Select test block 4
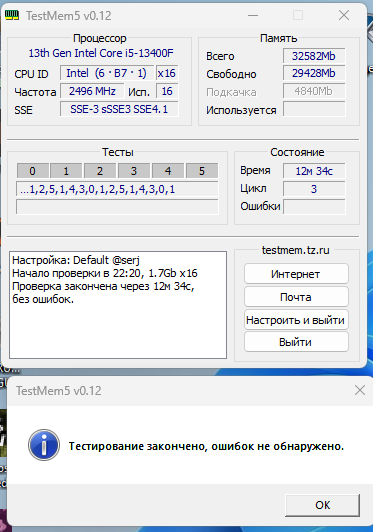373x532 pixels. (168, 171)
